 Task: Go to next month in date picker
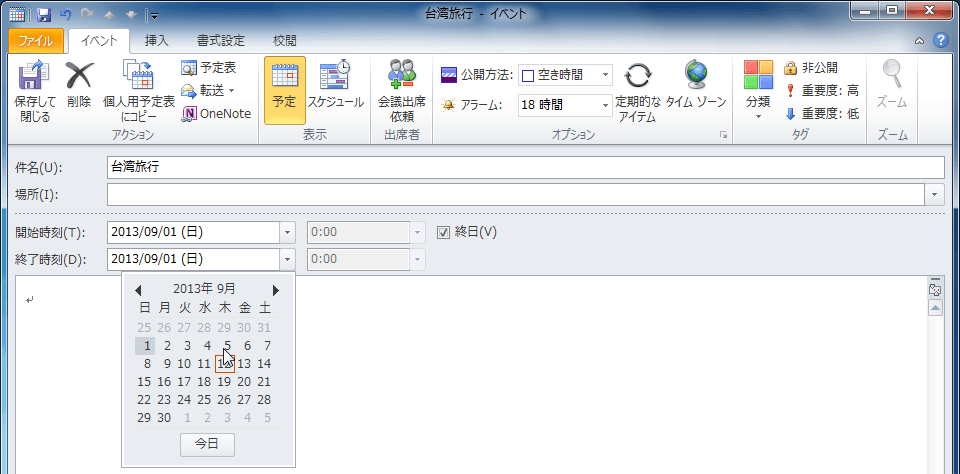[x=276, y=290]
